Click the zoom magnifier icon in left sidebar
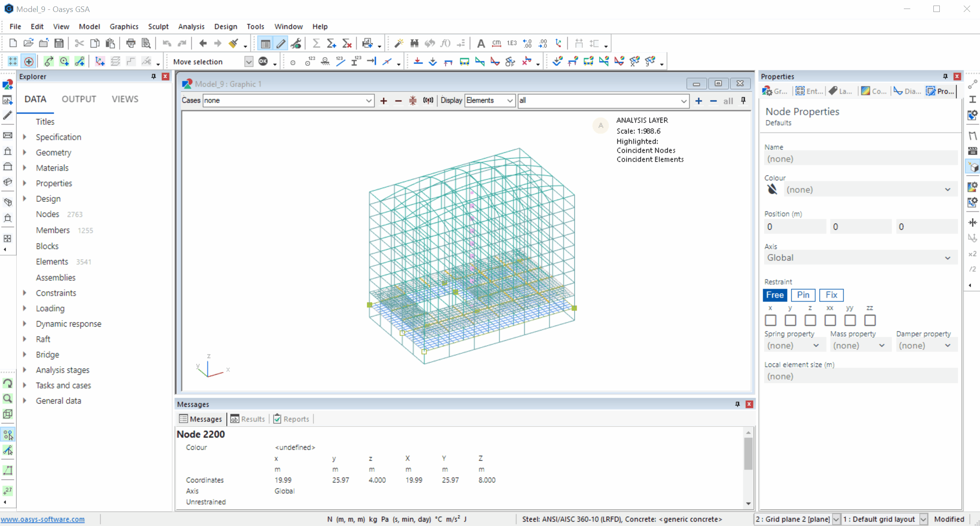This screenshot has width=980, height=526. (x=8, y=399)
